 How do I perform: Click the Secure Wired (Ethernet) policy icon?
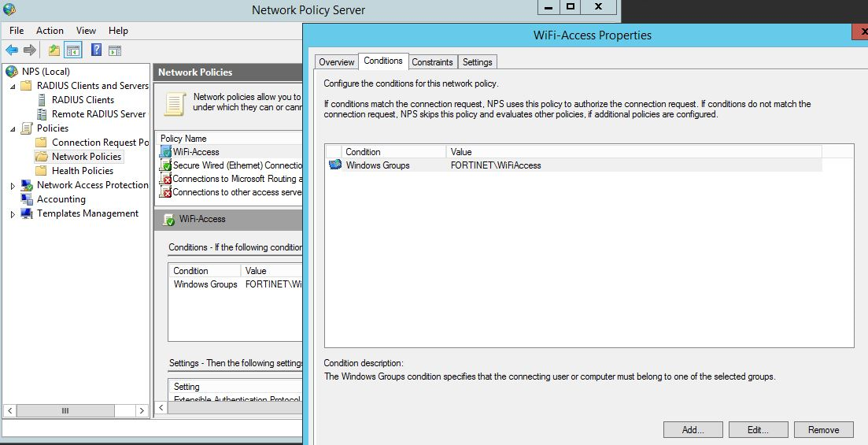tap(165, 165)
